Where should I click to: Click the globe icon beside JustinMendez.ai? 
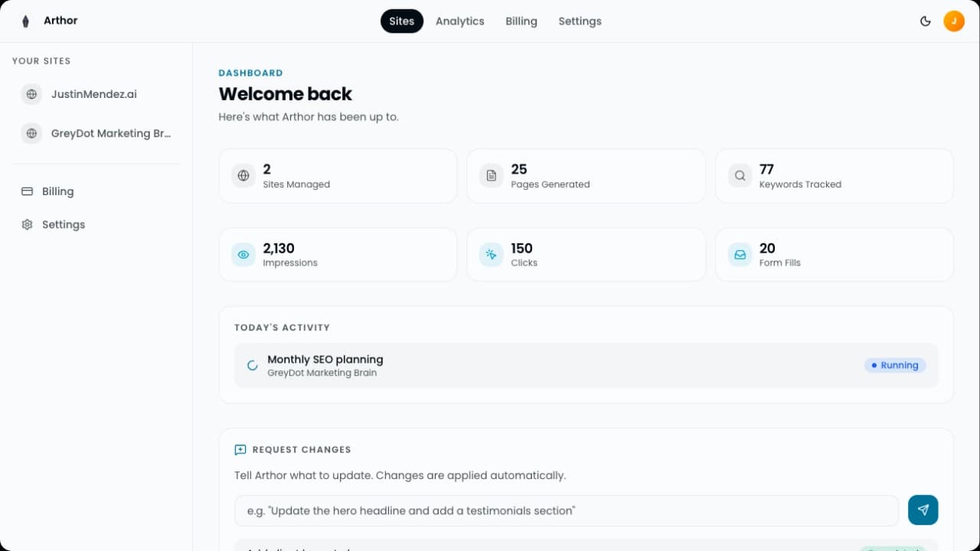(x=31, y=94)
